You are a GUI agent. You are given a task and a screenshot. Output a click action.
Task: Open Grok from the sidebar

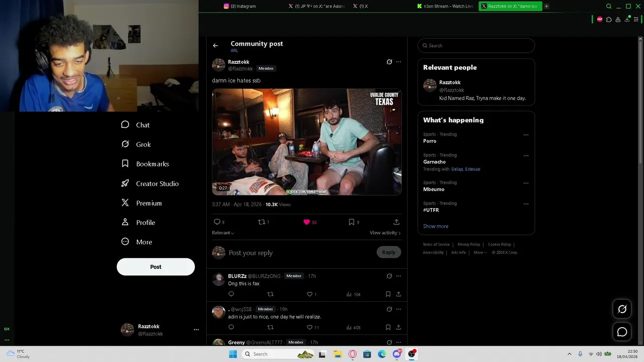click(136, 144)
